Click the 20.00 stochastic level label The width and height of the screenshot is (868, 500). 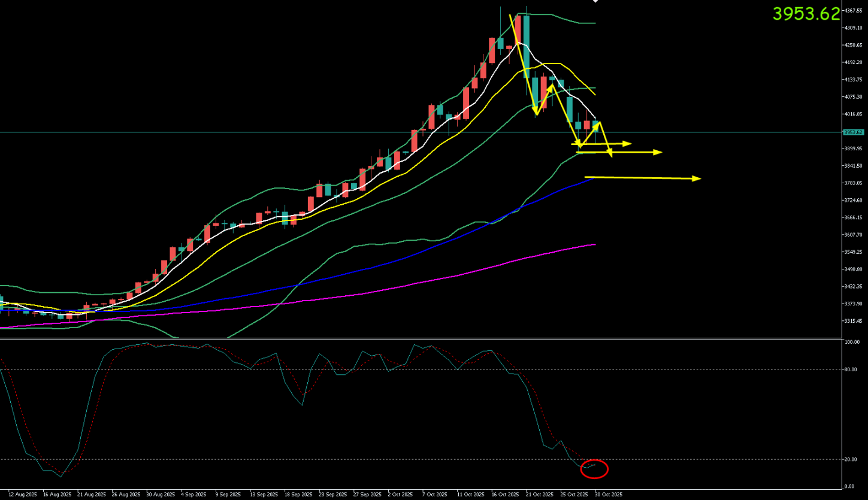(852, 460)
